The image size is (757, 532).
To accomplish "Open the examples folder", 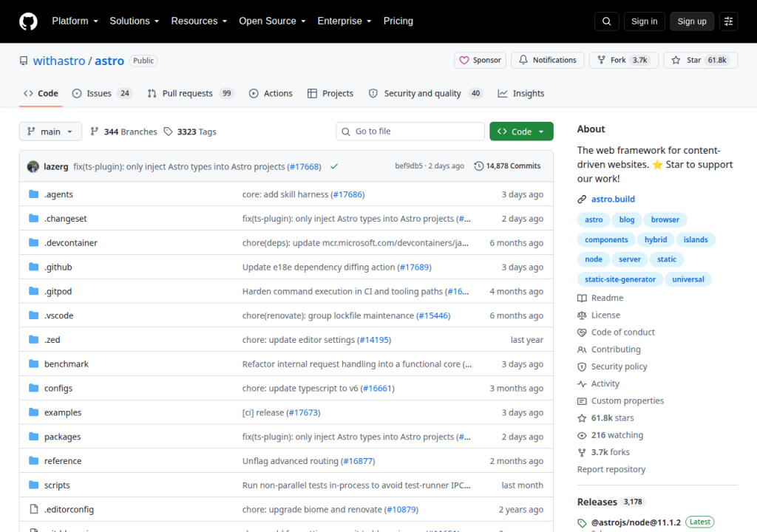I will [x=63, y=412].
